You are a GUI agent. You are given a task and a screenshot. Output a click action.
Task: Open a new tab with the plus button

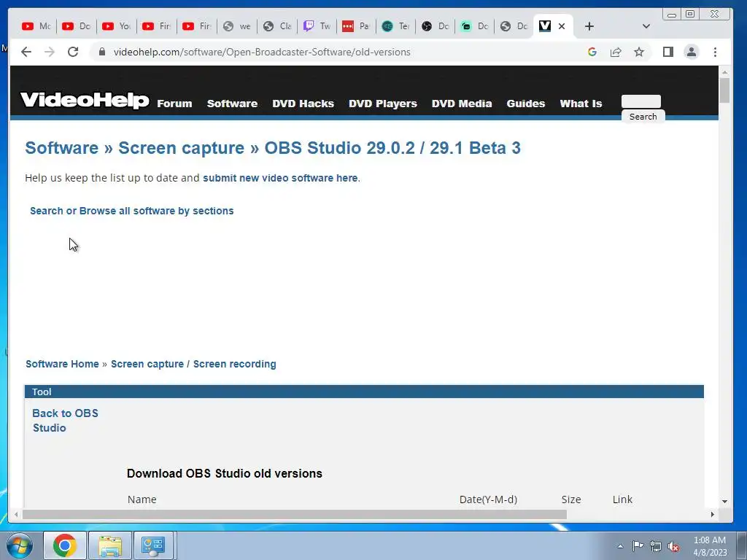tap(589, 26)
